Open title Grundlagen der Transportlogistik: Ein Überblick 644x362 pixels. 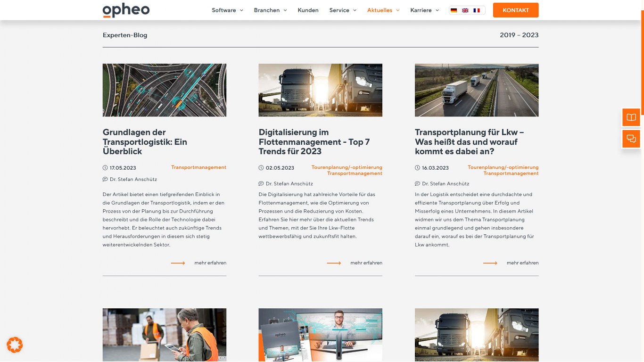click(145, 142)
